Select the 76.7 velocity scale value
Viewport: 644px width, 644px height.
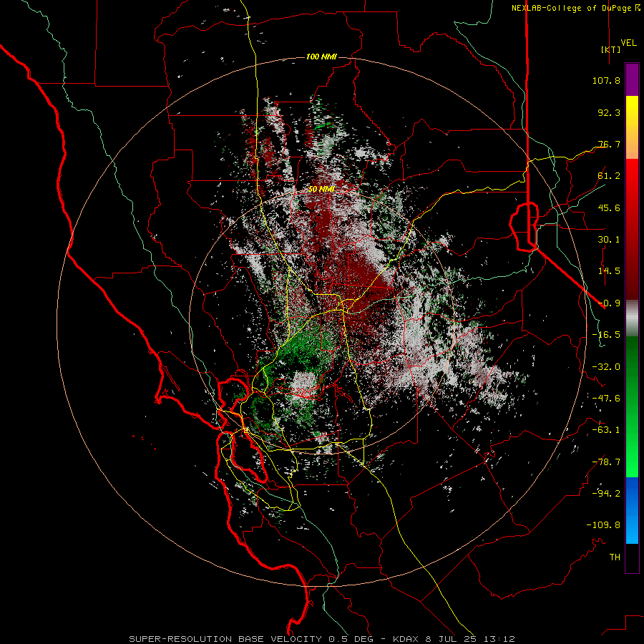(x=609, y=144)
